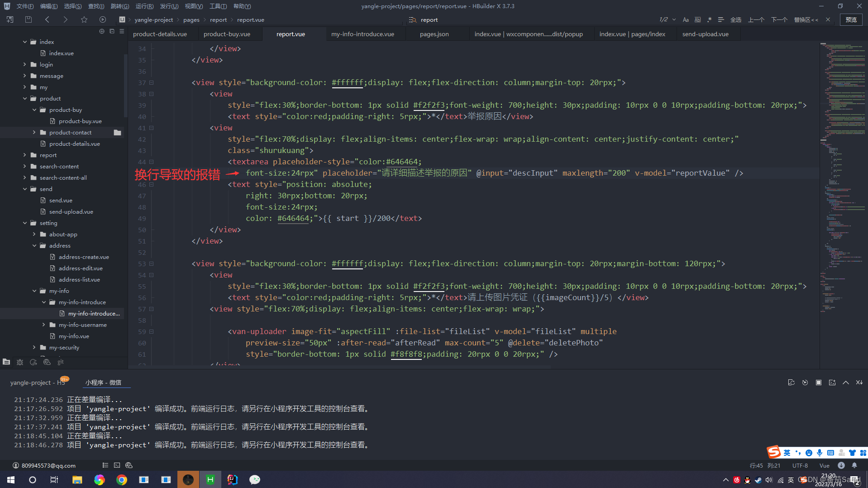This screenshot has width=868, height=488.
Task: Expand the 替换区<< replace area
Action: 806,19
